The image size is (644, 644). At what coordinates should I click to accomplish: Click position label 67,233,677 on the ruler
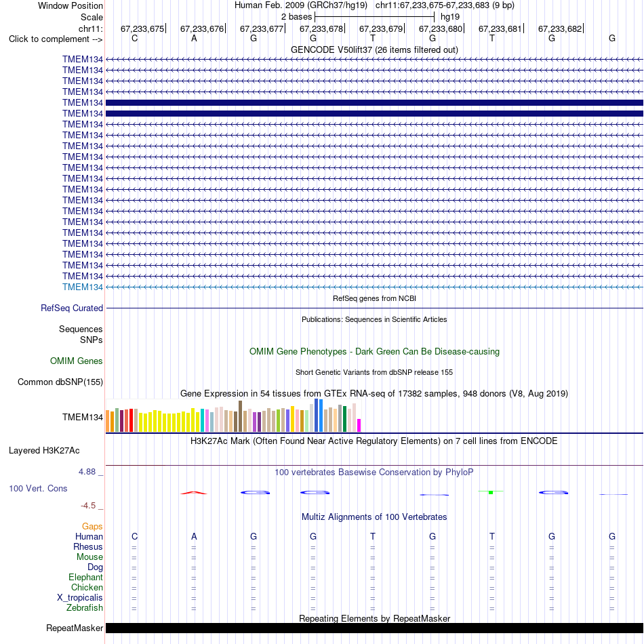pos(262,28)
